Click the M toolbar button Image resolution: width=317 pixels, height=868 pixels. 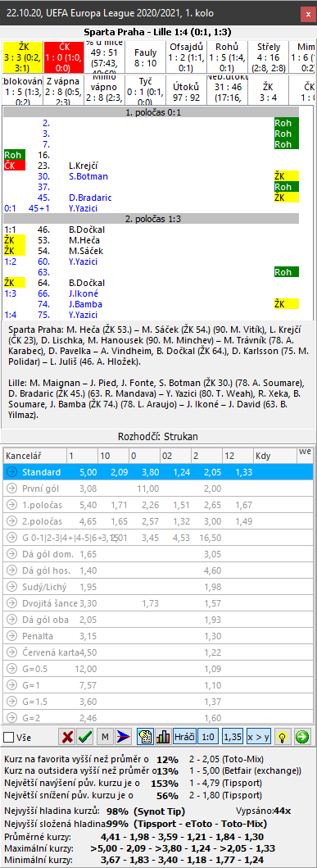(x=105, y=738)
